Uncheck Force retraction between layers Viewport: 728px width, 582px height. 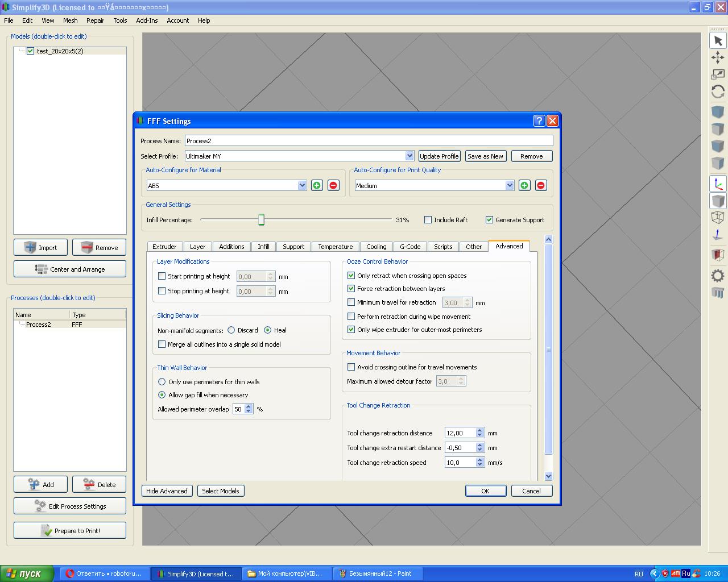tap(351, 289)
